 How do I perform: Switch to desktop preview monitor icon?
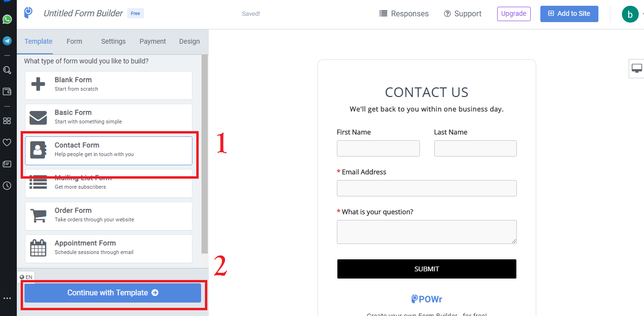637,68
